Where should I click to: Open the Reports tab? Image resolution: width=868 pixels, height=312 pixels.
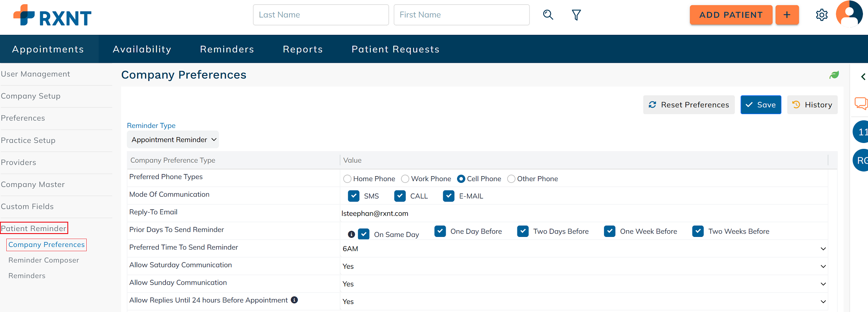(303, 49)
